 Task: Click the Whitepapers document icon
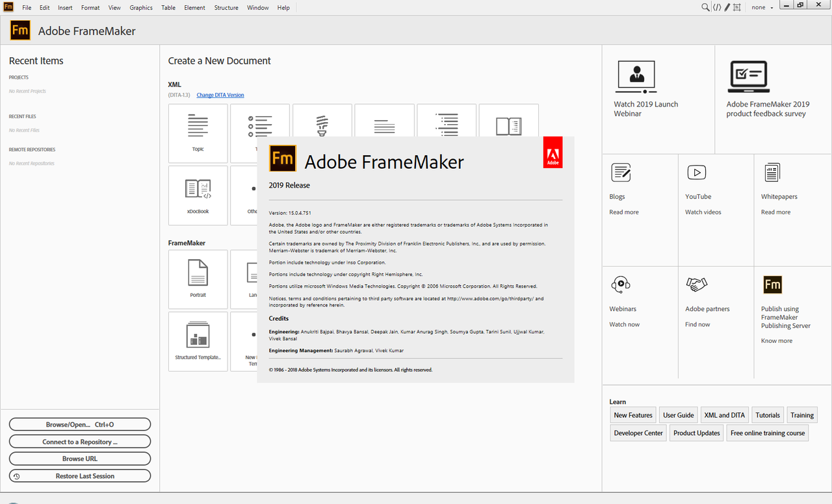pos(772,172)
